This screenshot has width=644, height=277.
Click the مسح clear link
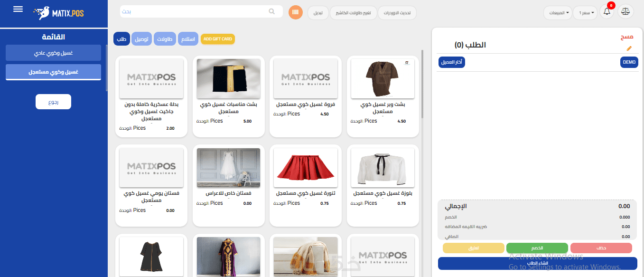pyautogui.click(x=627, y=37)
